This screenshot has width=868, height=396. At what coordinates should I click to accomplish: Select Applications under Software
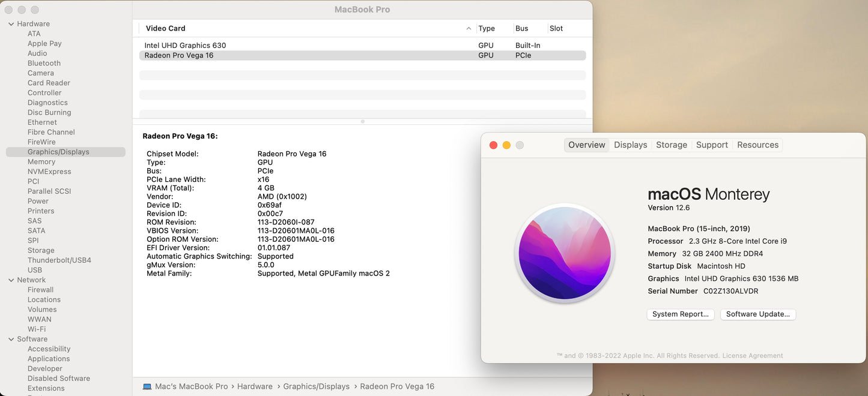49,358
